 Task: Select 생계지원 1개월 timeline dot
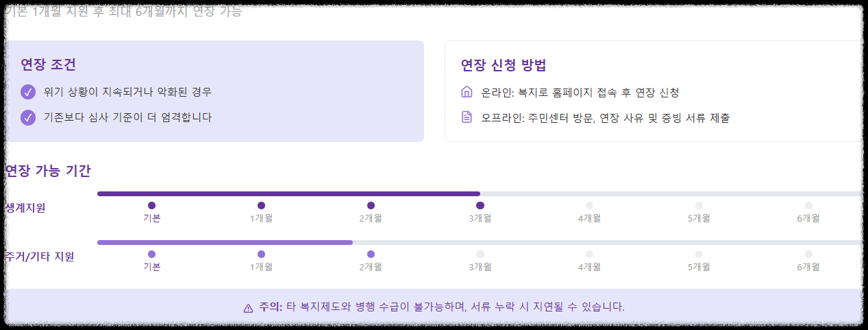click(262, 205)
